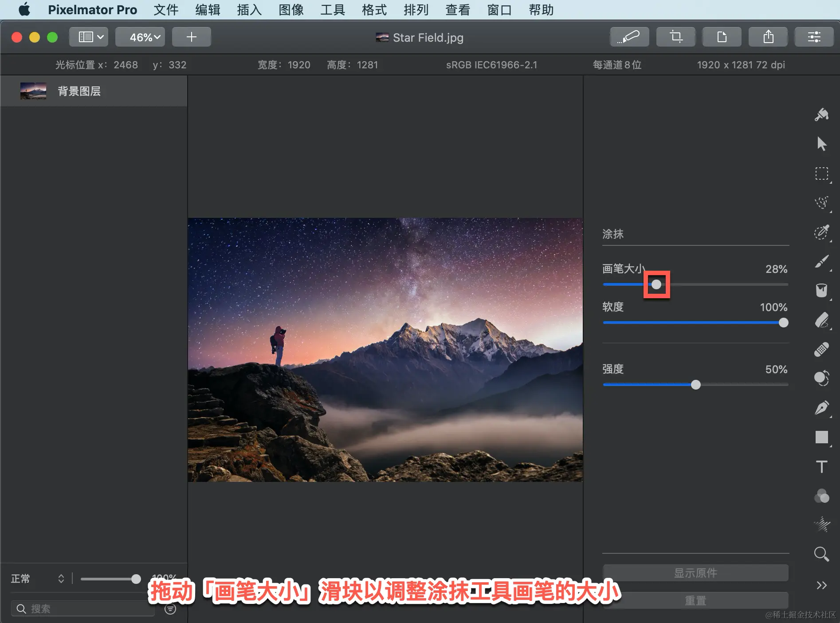Open the 文件 menu

166,10
